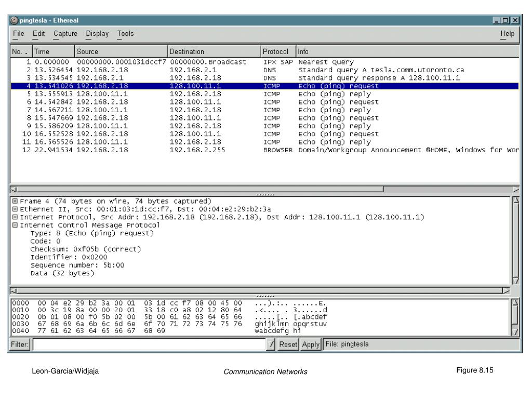Viewport: 532px width, 399px height.
Task: Sort packets by the Info column header
Action: point(407,51)
